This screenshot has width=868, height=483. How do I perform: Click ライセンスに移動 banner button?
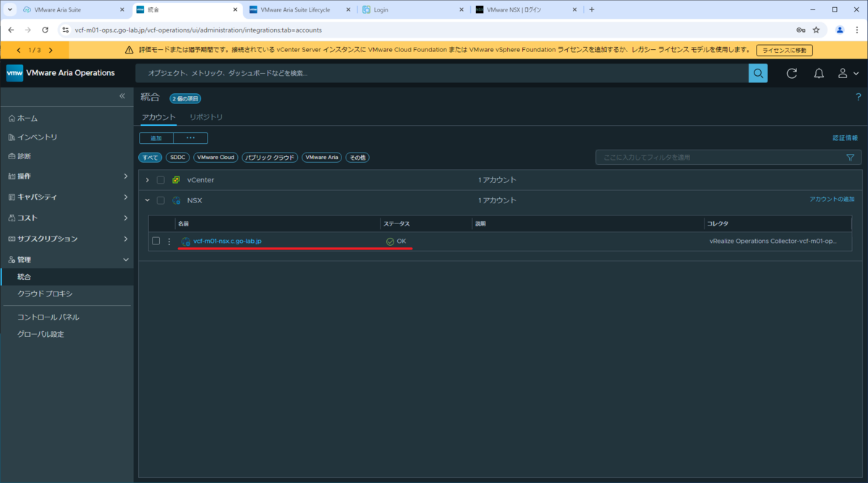coord(784,50)
